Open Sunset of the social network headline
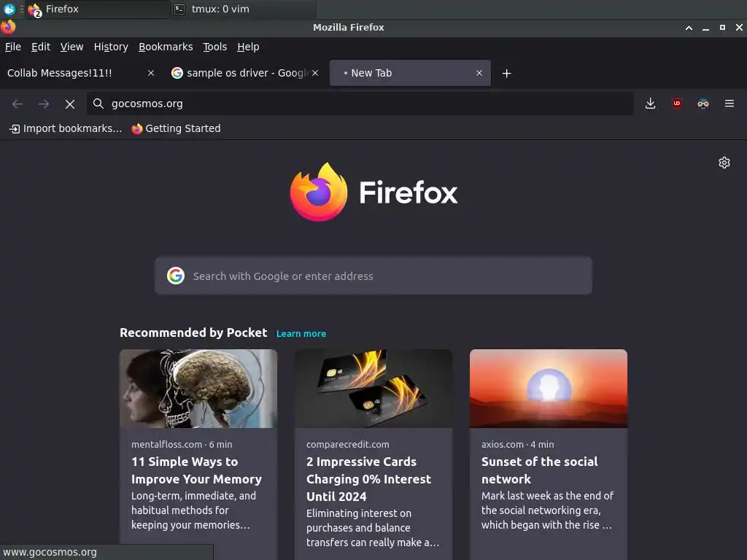 pyautogui.click(x=539, y=470)
